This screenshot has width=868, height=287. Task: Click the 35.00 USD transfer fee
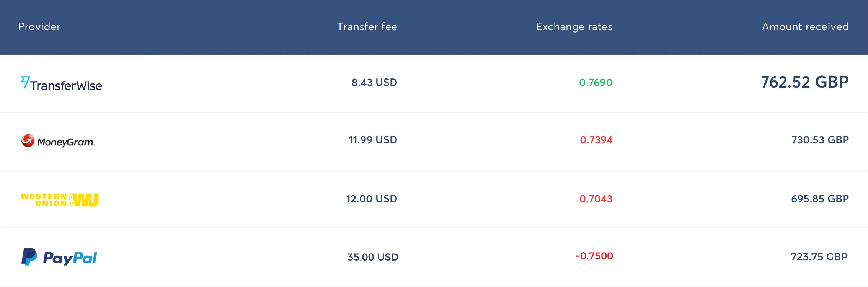coord(372,257)
